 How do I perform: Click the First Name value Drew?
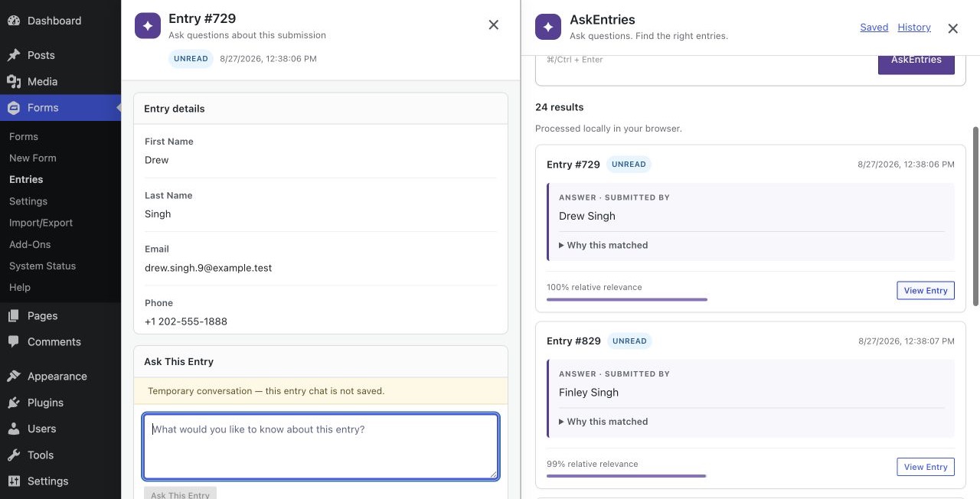point(157,160)
